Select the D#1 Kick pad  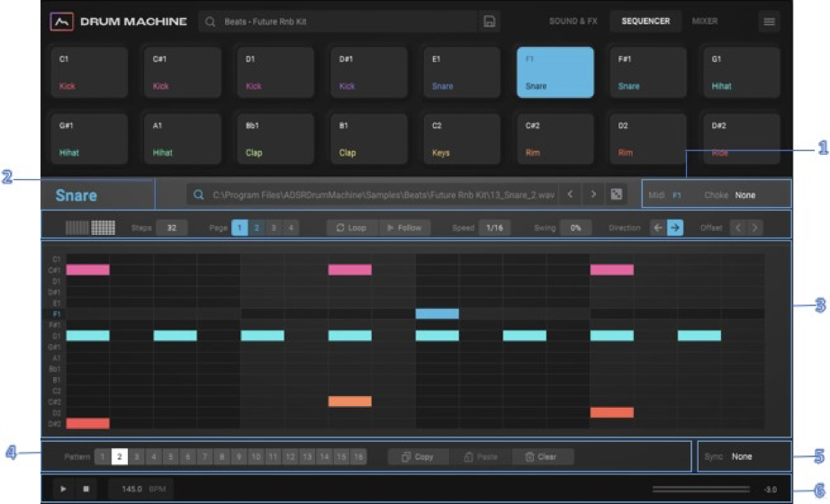click(x=368, y=72)
